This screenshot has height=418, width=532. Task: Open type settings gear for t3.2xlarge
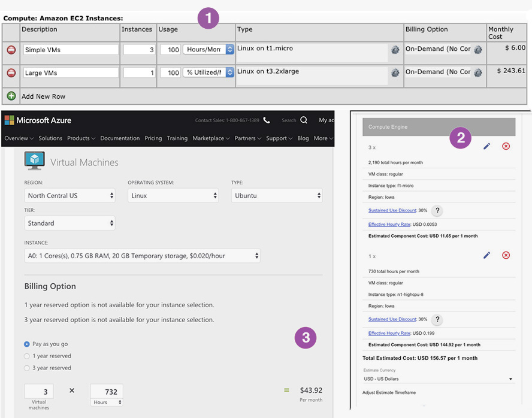tap(395, 72)
